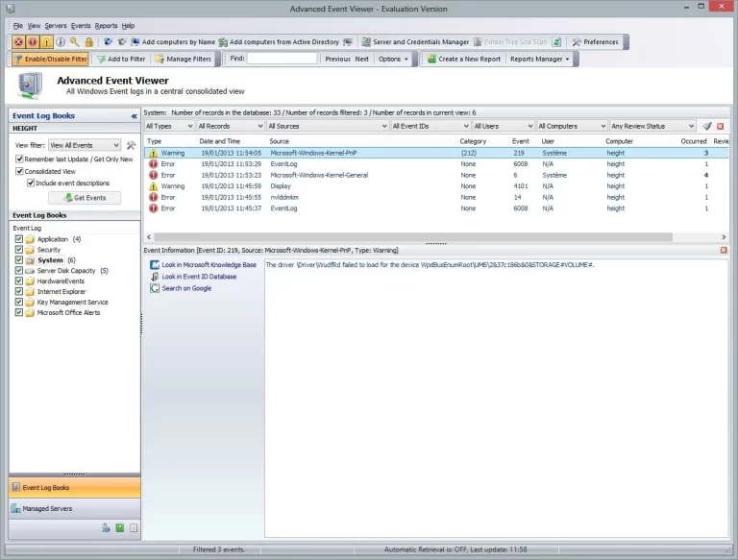Open the File menu

point(18,26)
